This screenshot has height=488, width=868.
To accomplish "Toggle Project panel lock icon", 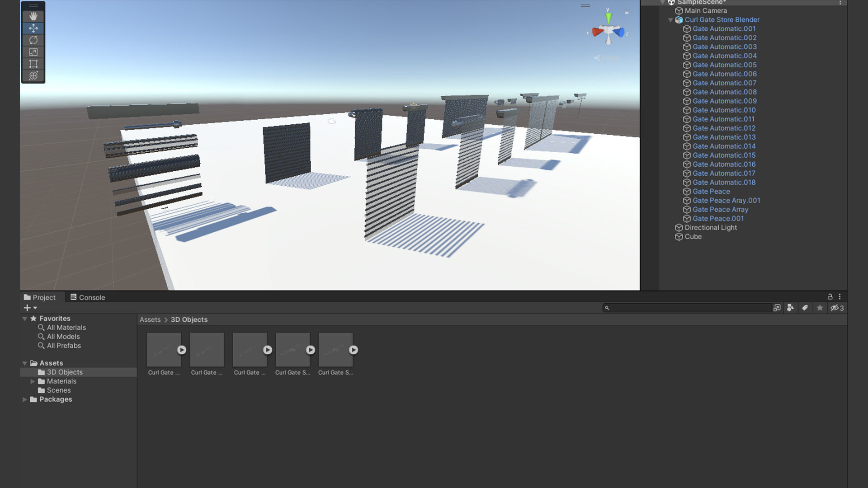I will (830, 297).
